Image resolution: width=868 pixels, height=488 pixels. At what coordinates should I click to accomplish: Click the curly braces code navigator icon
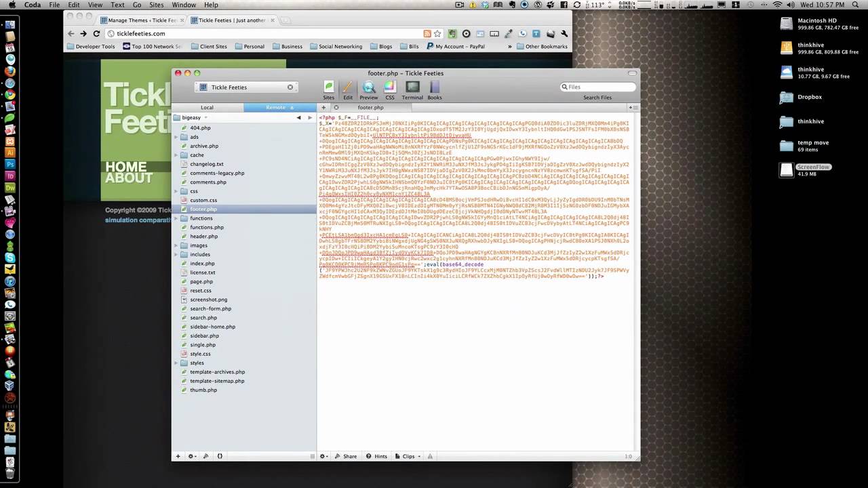click(220, 456)
